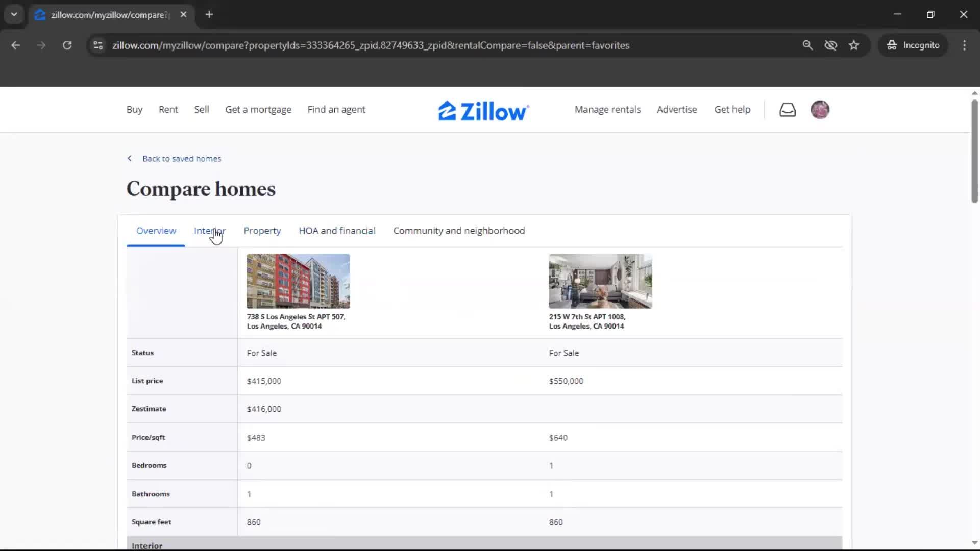Click Back to saved homes link

click(x=181, y=159)
